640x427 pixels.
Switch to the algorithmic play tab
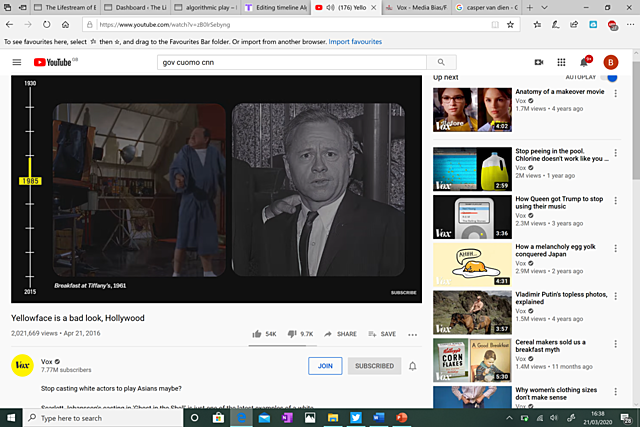pos(205,7)
